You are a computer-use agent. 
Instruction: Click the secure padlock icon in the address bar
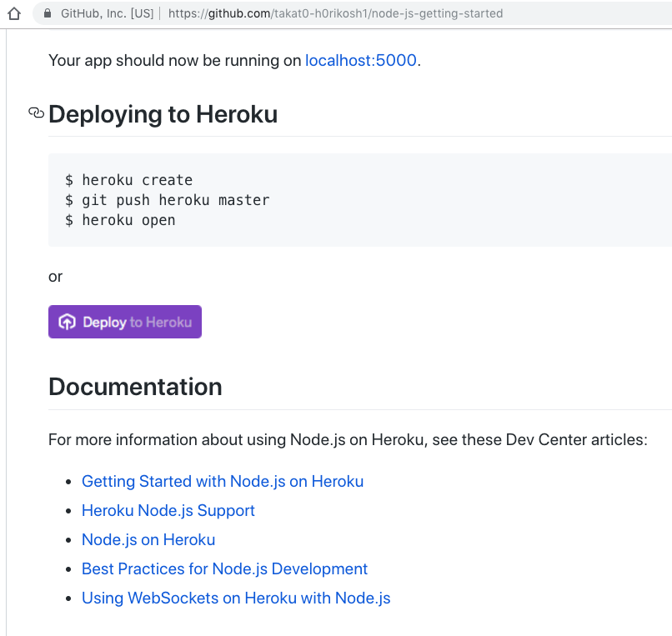[x=48, y=13]
